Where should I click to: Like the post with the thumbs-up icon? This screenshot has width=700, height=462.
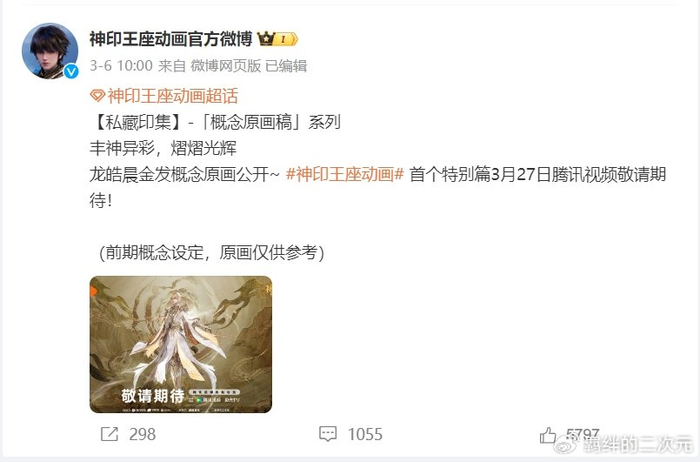tap(548, 435)
